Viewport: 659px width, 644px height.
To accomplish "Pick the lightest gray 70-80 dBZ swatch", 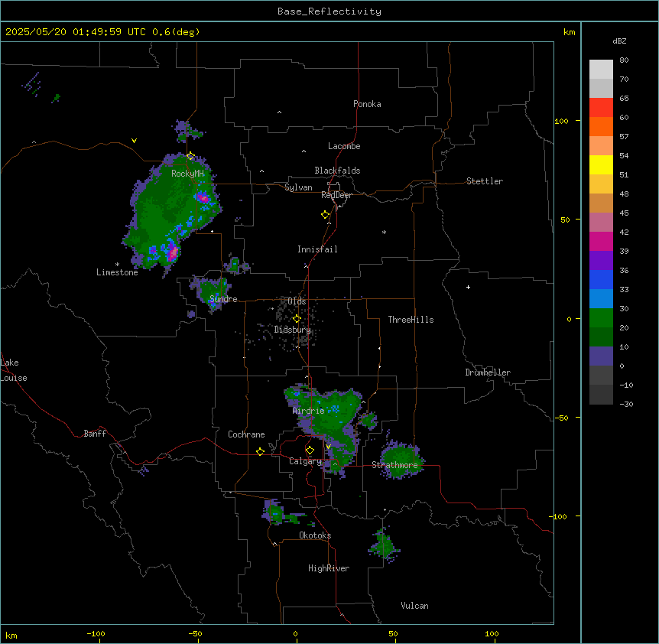I will point(601,69).
